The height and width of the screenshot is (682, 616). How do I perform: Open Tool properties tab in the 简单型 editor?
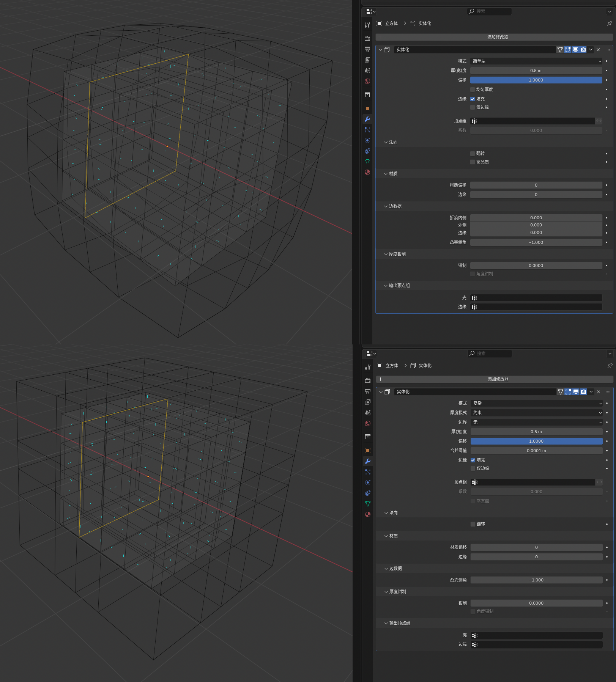[367, 25]
